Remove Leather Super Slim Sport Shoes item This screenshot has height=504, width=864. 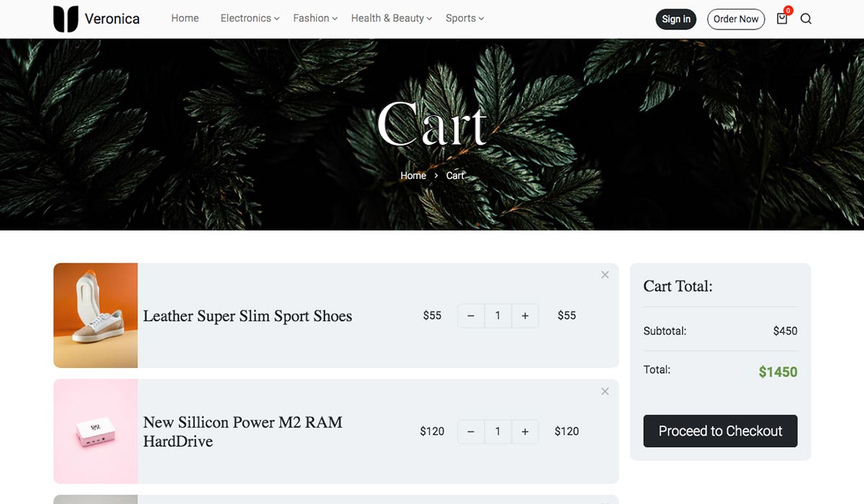605,274
